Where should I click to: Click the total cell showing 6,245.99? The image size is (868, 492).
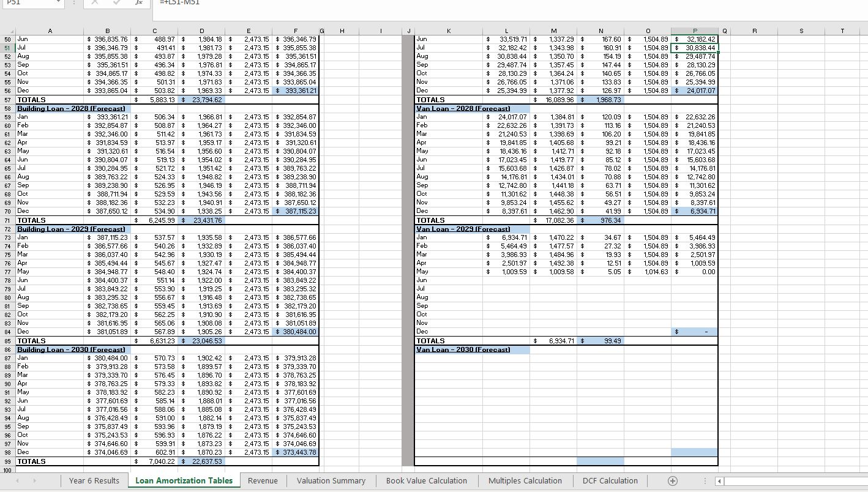[155, 220]
